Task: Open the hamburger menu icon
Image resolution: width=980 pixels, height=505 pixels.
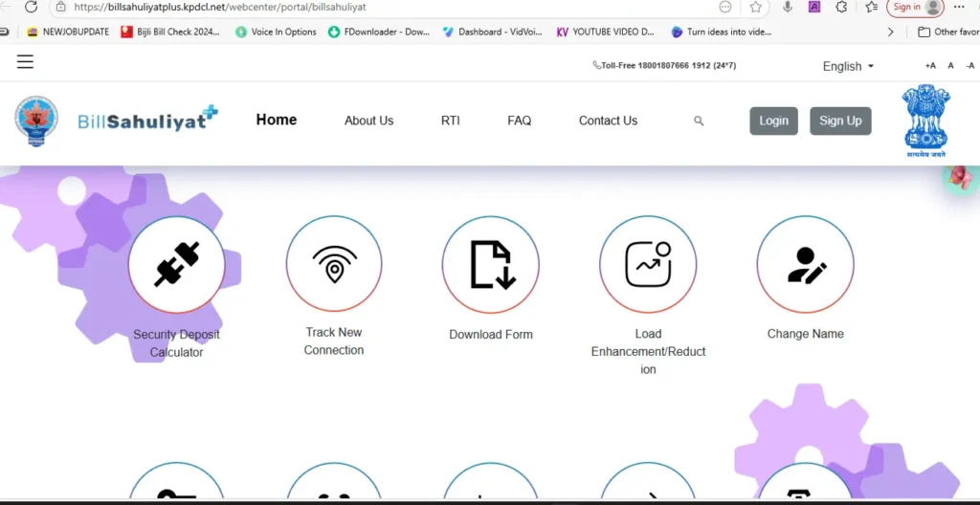Action: click(x=25, y=62)
